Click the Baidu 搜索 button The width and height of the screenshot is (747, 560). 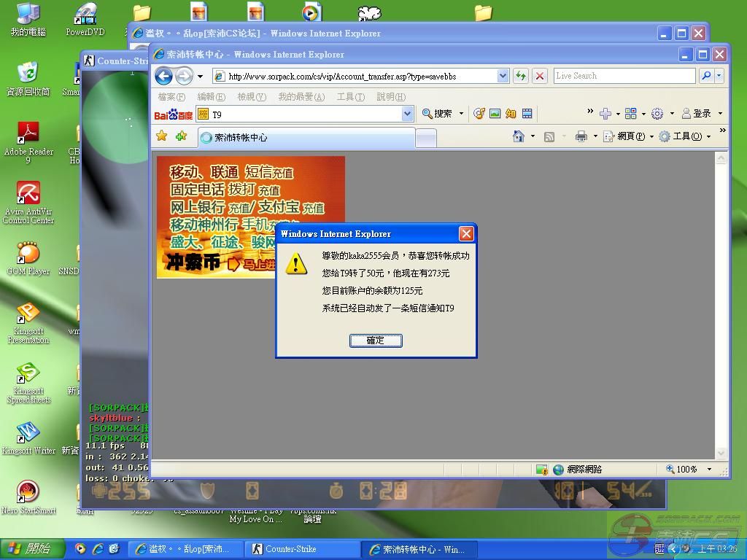(438, 114)
